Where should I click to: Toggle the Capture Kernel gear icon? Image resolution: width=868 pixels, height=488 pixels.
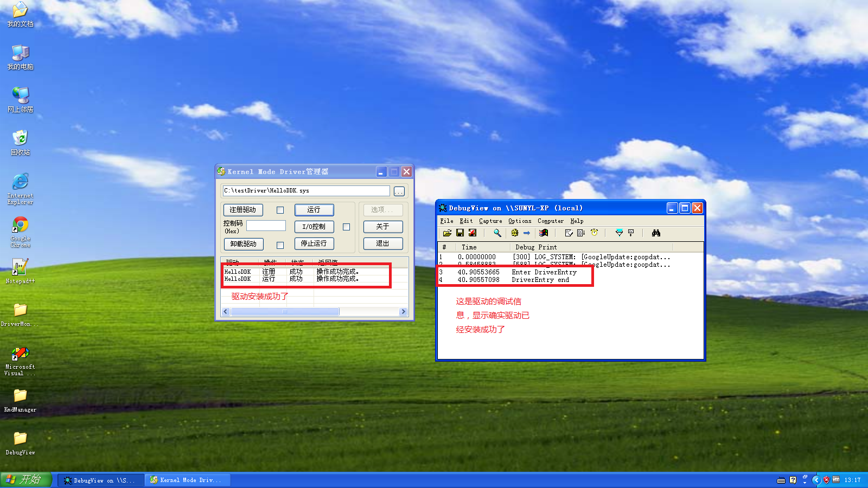pos(515,233)
